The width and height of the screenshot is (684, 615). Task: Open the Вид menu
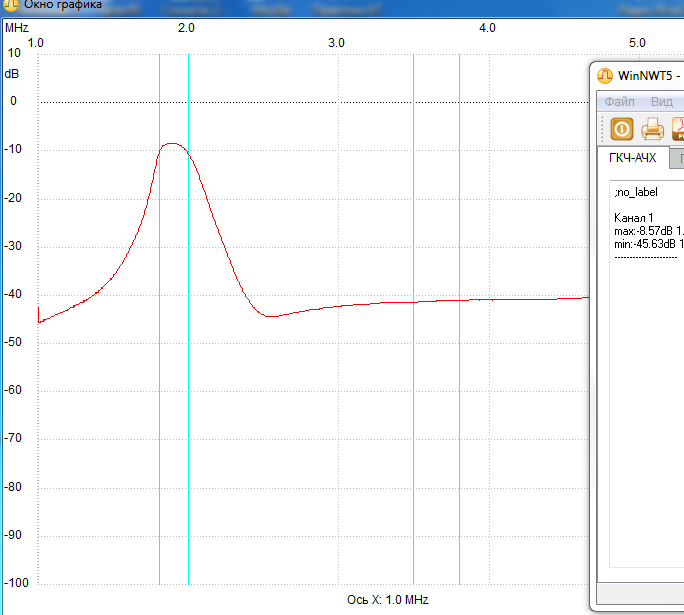click(x=661, y=102)
